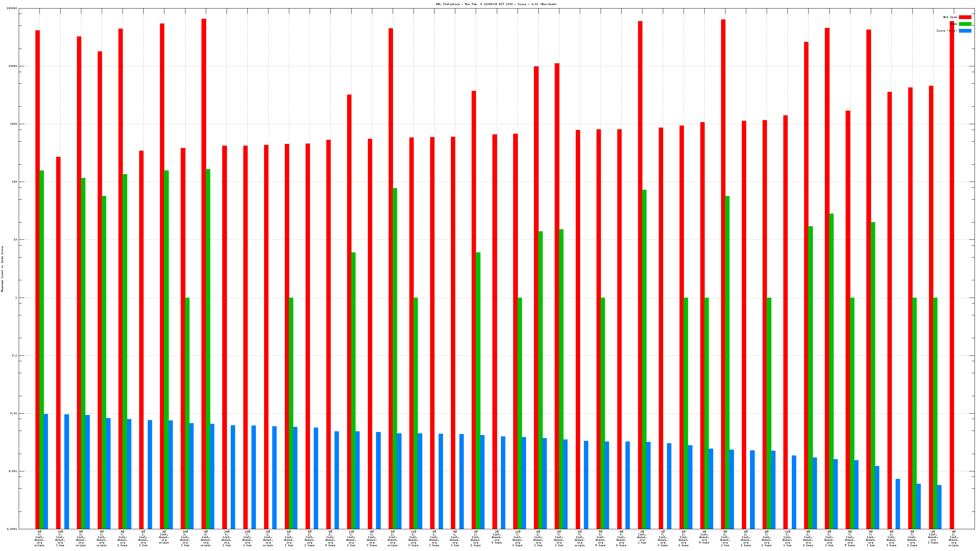Click the green bar above the '13@ 3.' label

click(x=354, y=390)
